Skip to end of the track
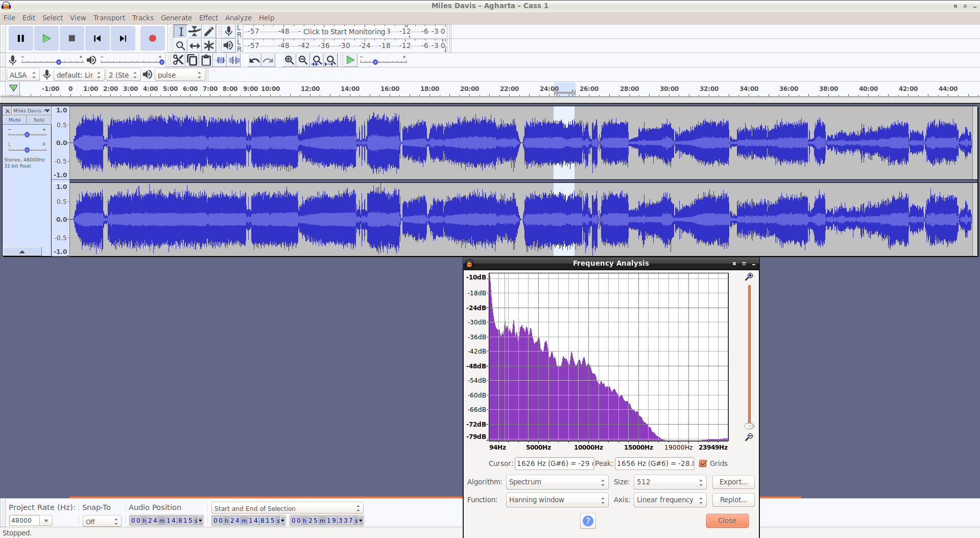The height and width of the screenshot is (538, 980). coord(123,38)
